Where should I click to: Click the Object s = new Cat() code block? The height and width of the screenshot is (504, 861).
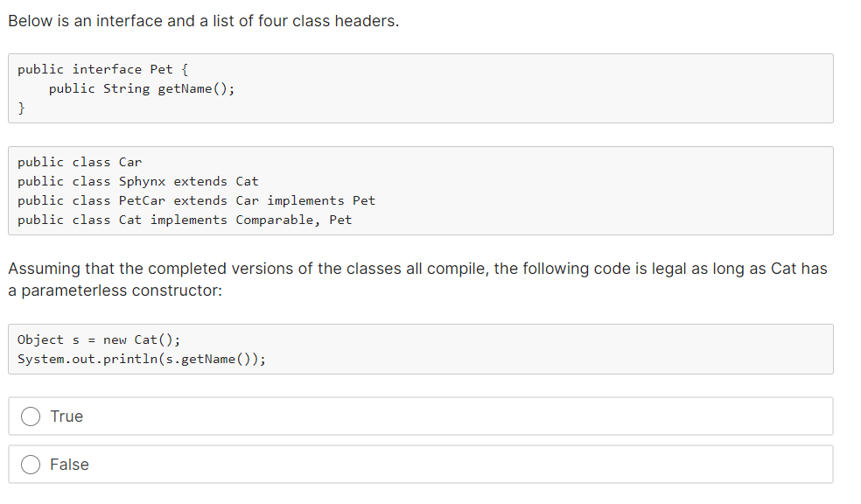tap(420, 348)
